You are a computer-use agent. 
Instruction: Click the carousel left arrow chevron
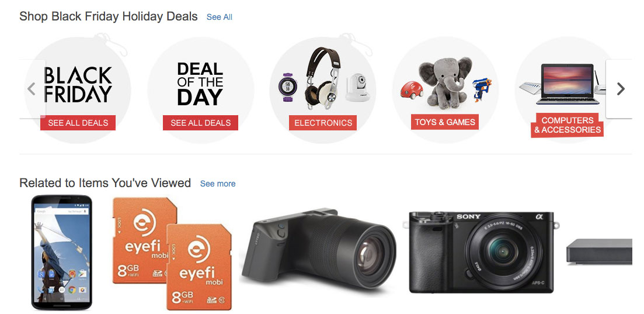(32, 89)
